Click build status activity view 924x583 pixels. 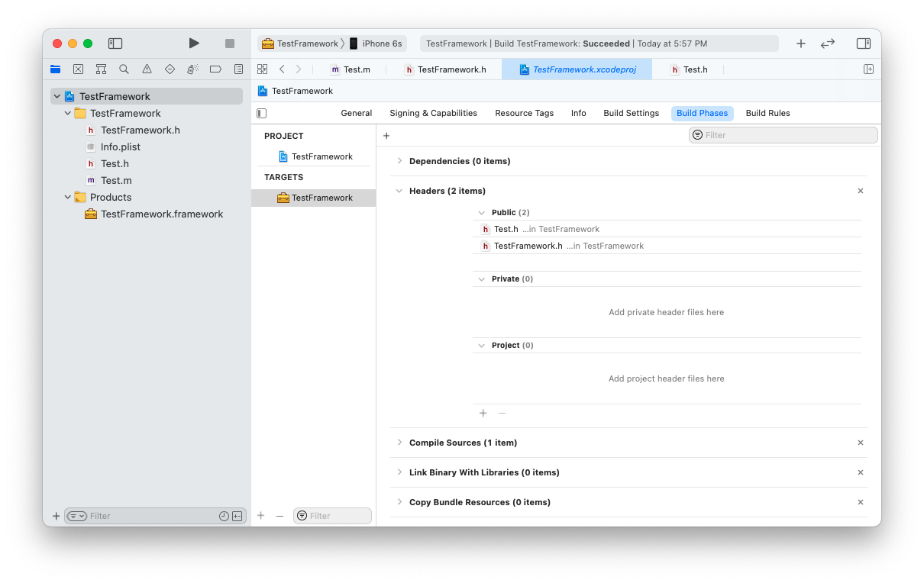click(599, 43)
